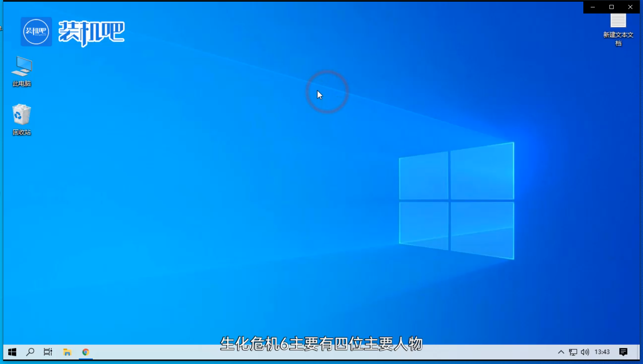Open the network status tray icon
The image size is (643, 364).
pos(573,352)
